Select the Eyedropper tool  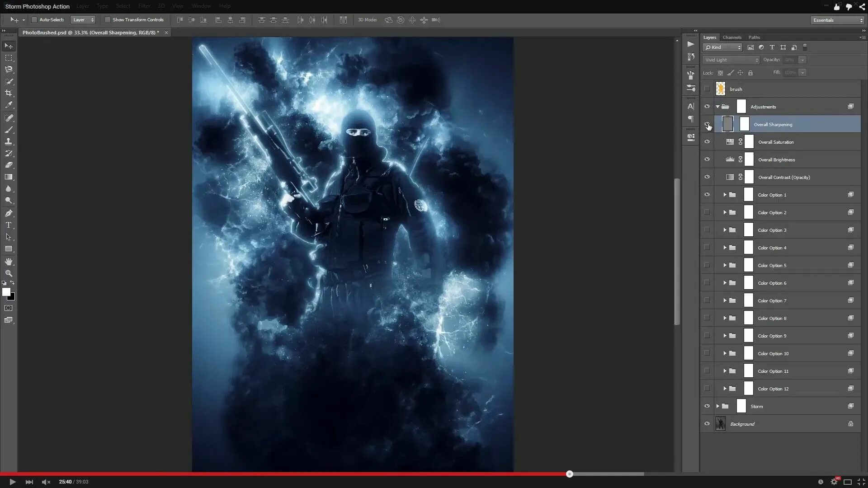(x=9, y=105)
